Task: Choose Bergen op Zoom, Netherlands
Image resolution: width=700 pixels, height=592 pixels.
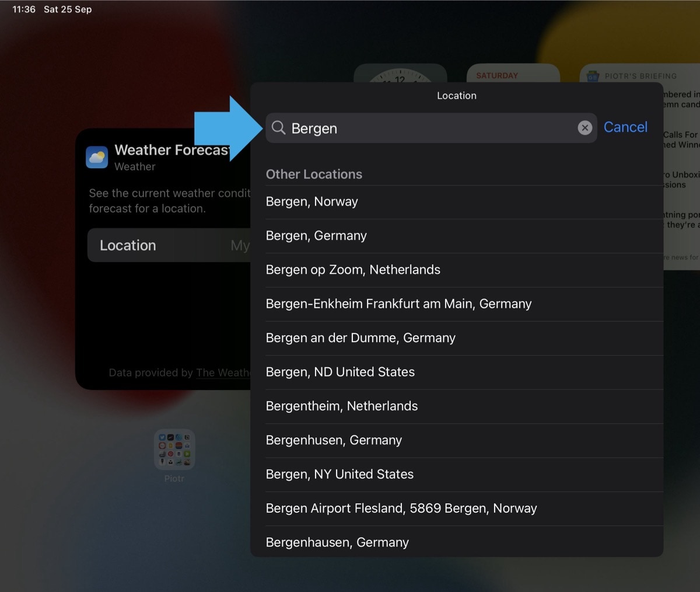Action: 353,270
